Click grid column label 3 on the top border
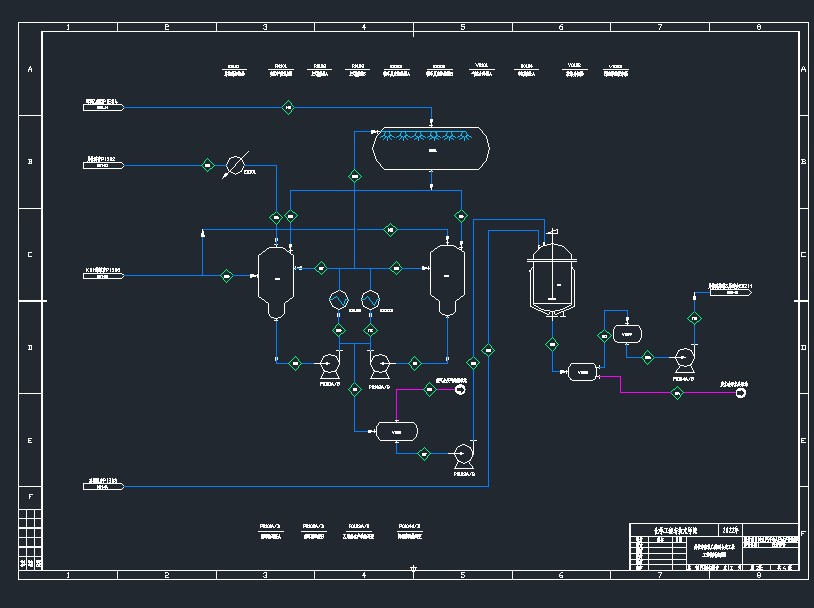Image resolution: width=814 pixels, height=608 pixels. click(265, 27)
